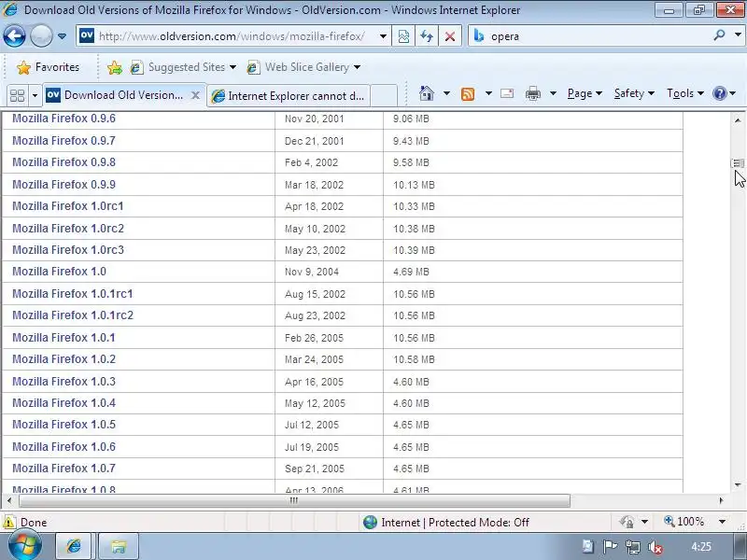Screen dimensions: 747x560
Task: Click the vertical scrollbar thumb
Action: tap(738, 163)
